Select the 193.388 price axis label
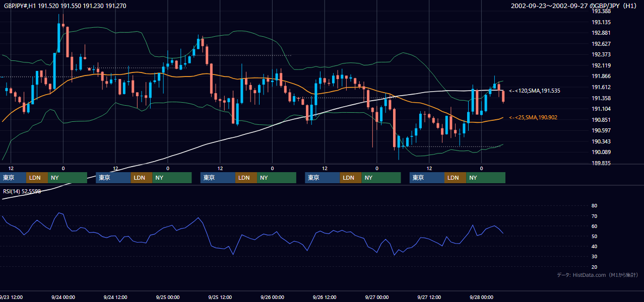The height and width of the screenshot is (302, 644). click(601, 11)
